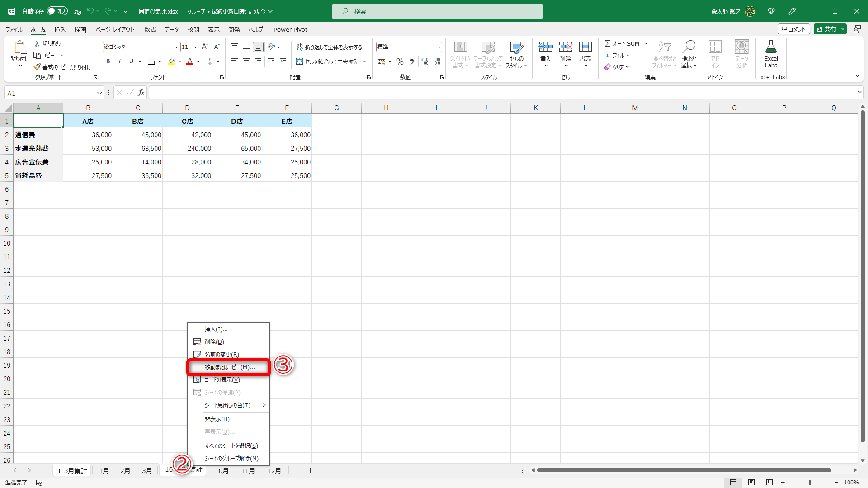Click the percent style icon

pos(400,61)
